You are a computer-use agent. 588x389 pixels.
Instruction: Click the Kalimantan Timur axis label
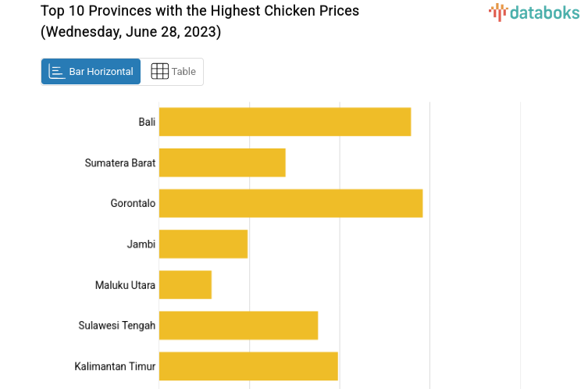click(x=115, y=366)
